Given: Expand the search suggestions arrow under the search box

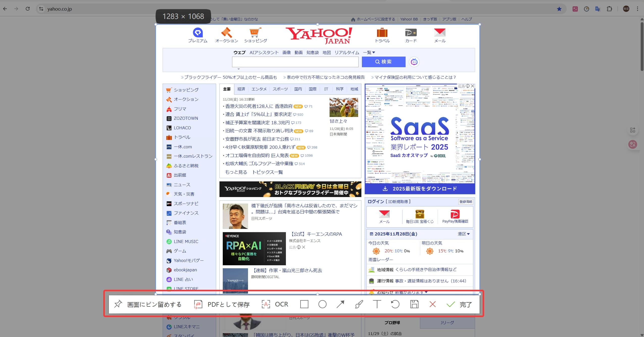Looking at the screenshot, I should (238, 69).
